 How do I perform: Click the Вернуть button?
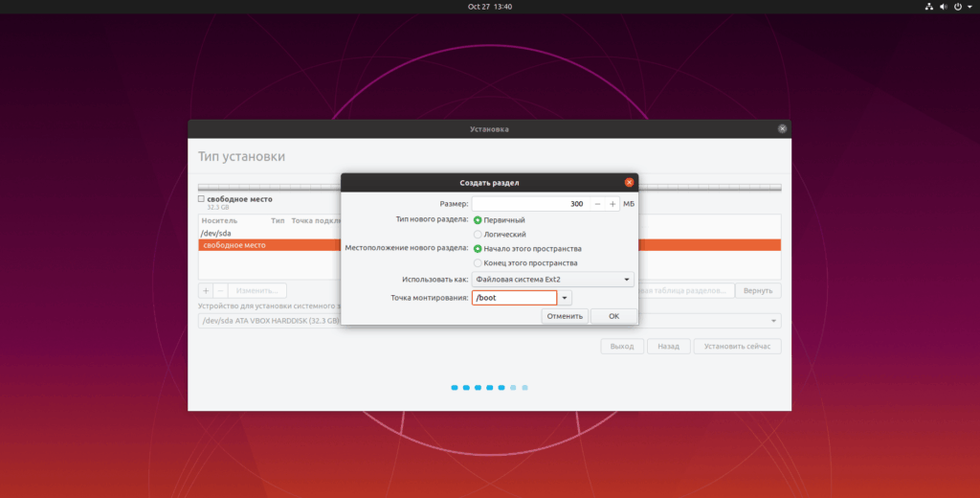[758, 291]
